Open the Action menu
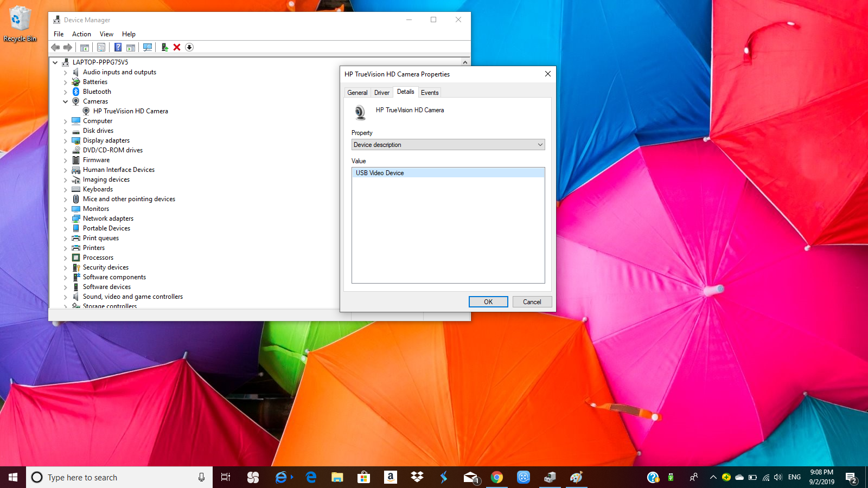 click(81, 34)
